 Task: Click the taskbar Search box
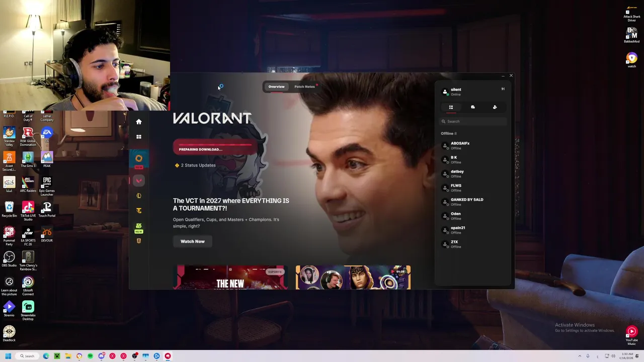tap(26, 356)
